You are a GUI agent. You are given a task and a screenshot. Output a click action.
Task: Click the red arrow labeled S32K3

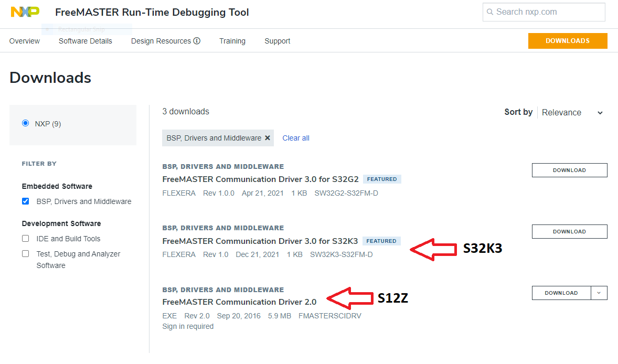point(433,248)
